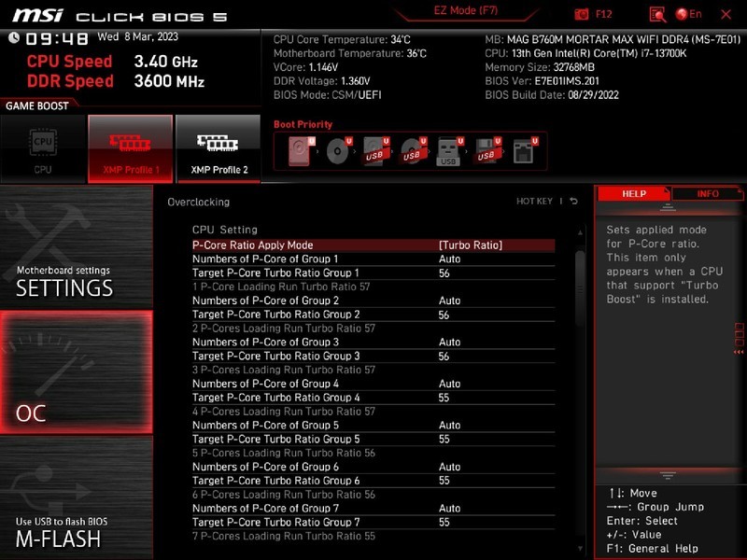Select the hard drive in Boot Priority
The image size is (747, 560).
(x=297, y=149)
